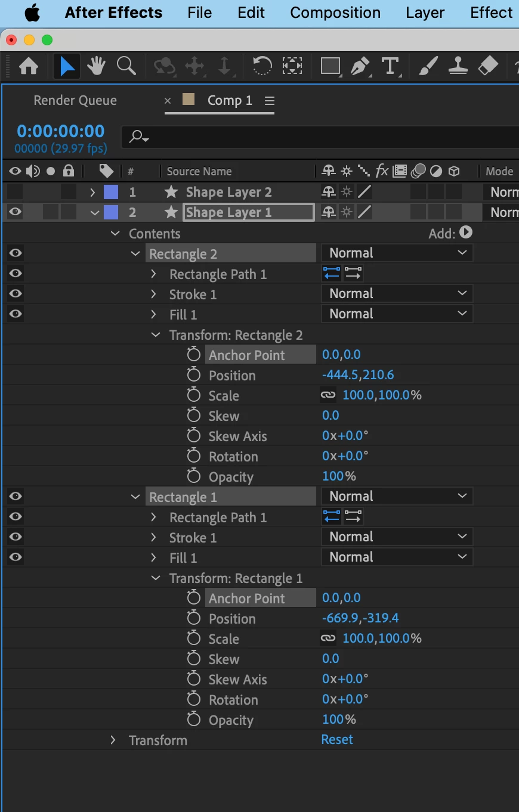519x812 pixels.
Task: Toggle Position stopwatch under Transform: Rectangle 2
Action: (x=193, y=375)
